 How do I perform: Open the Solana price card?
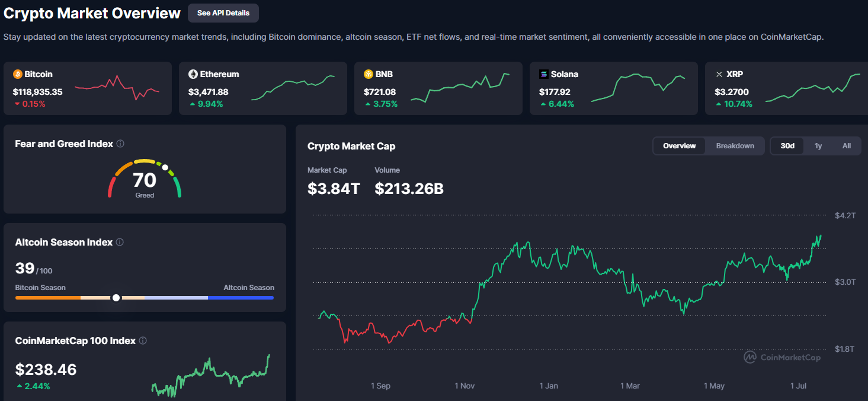point(614,88)
